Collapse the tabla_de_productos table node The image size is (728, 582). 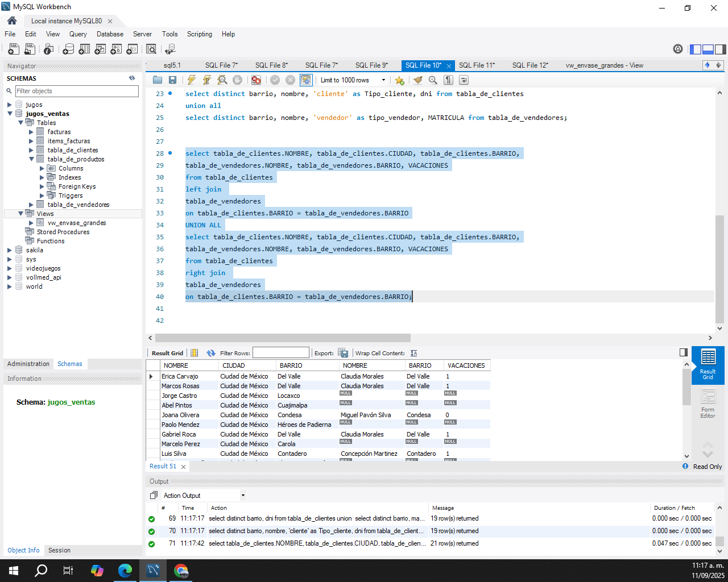(31, 159)
